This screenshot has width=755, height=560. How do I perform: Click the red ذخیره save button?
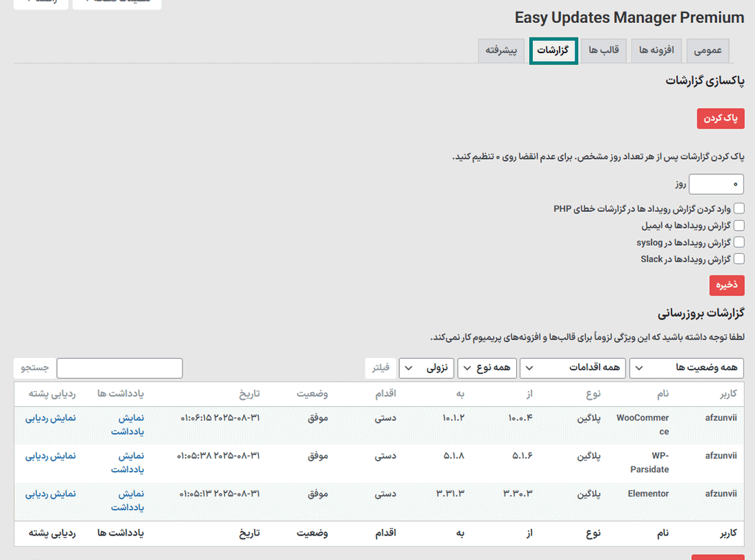pos(726,285)
